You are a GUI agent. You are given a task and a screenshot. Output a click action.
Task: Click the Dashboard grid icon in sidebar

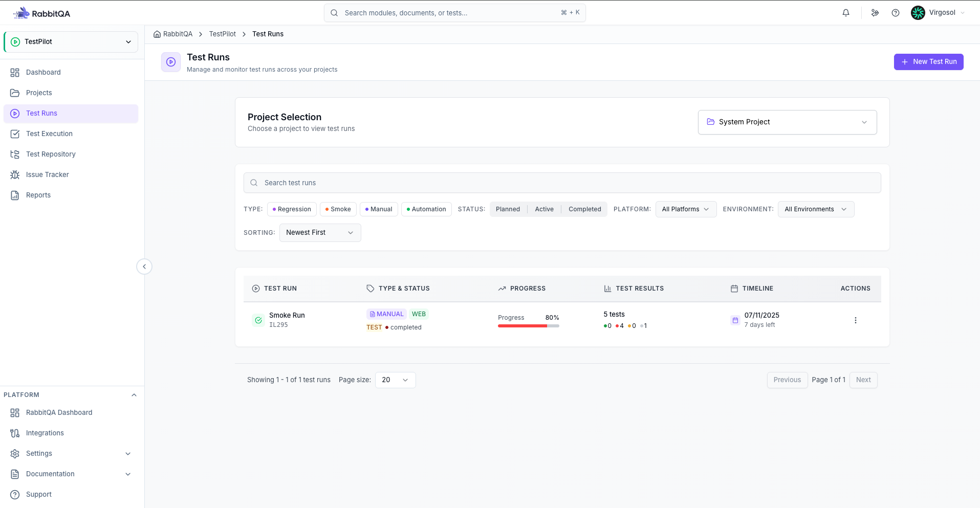coord(15,73)
